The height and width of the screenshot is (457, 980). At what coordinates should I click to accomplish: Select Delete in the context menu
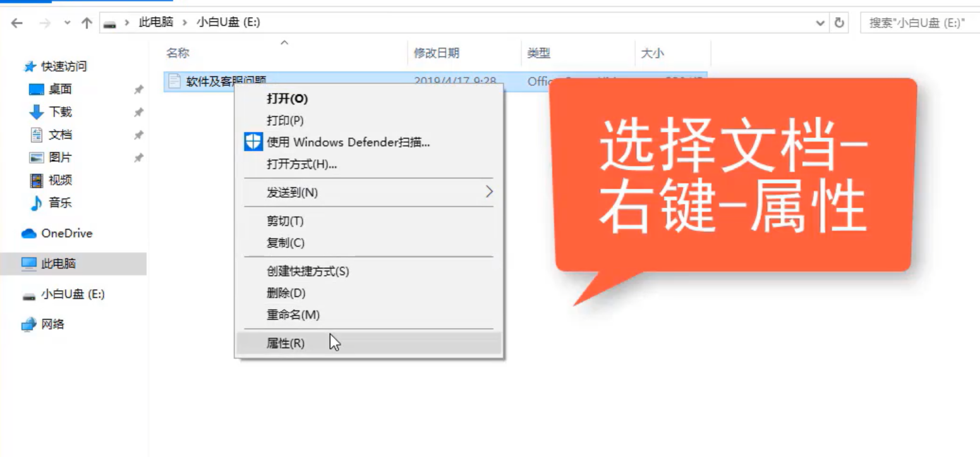286,293
